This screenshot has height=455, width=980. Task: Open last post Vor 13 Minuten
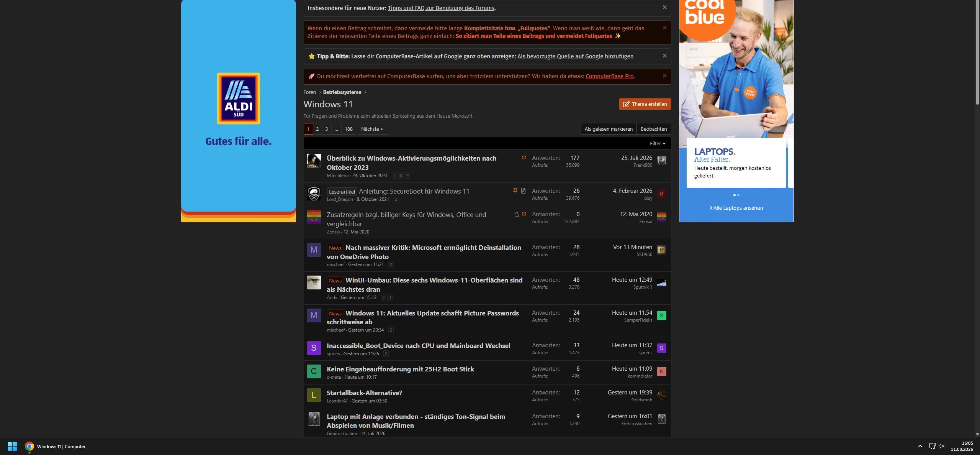click(x=633, y=247)
